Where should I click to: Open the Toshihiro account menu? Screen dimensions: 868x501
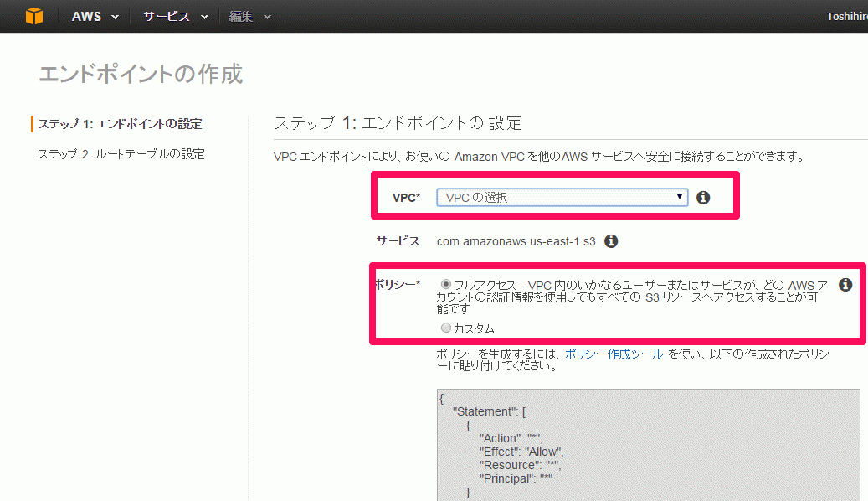pos(847,17)
